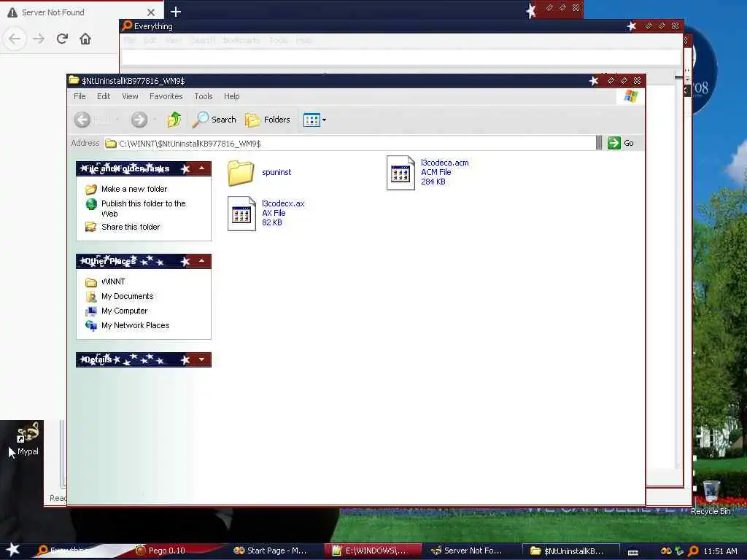Screen dimensions: 747x560
Task: Click the browser Home icon
Action: click(x=85, y=39)
